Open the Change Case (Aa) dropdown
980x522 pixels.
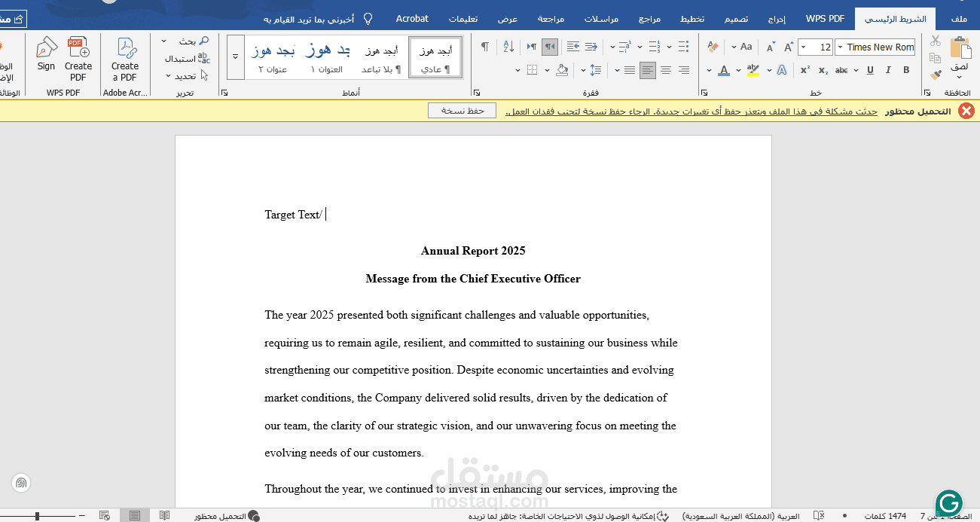[x=734, y=47]
